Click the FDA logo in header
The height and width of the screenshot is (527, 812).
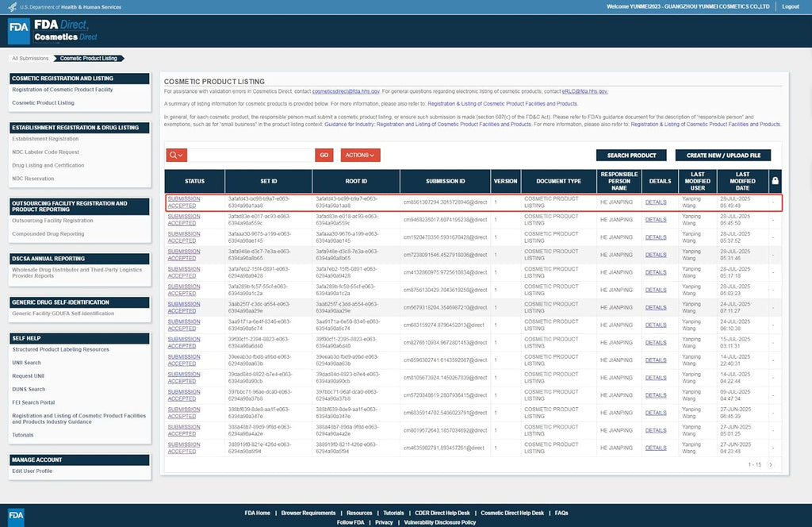[x=19, y=31]
